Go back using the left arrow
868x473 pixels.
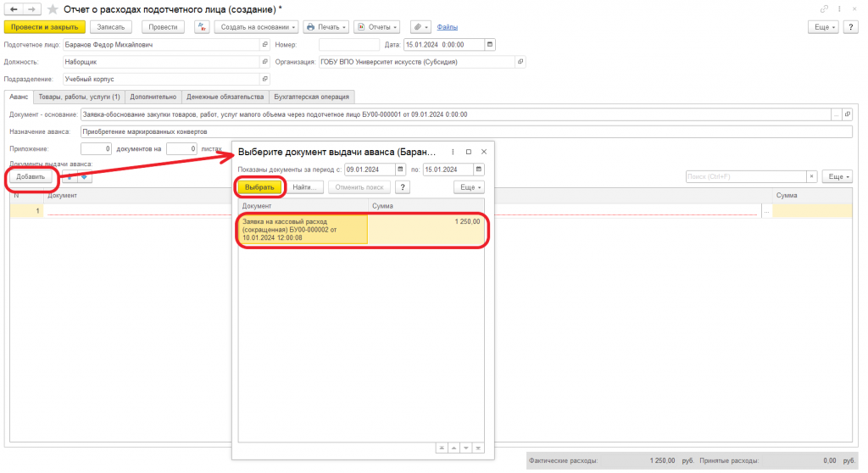click(14, 9)
